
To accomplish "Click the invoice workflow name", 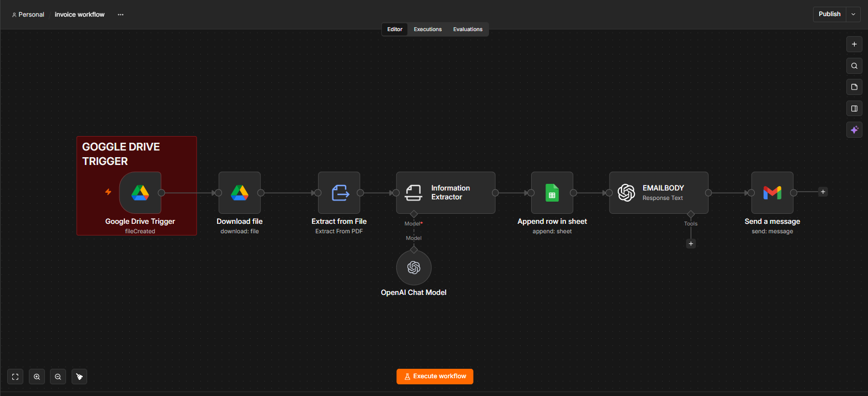I will [79, 14].
